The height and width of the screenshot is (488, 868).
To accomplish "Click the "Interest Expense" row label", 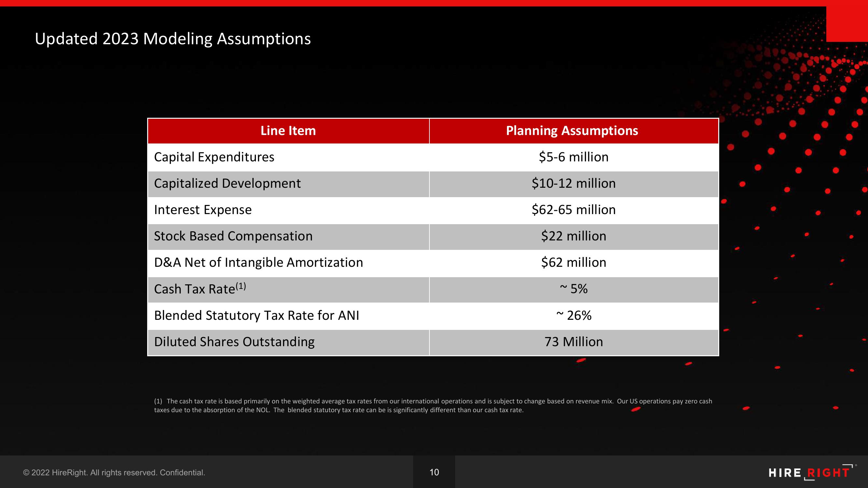I will coord(203,210).
